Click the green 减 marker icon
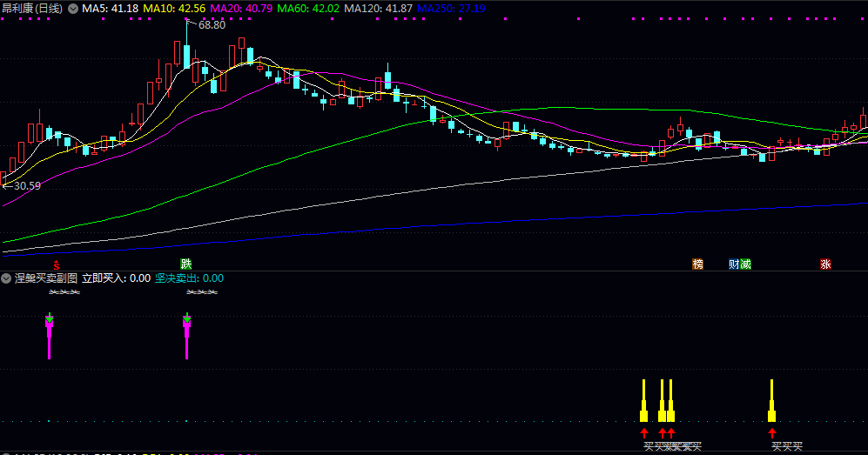The height and width of the screenshot is (455, 868). 745,264
